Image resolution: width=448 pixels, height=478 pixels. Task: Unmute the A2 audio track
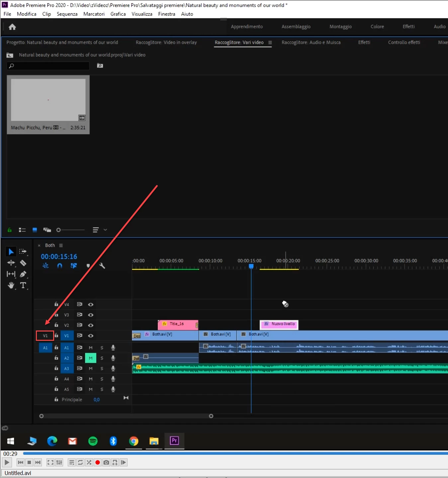pyautogui.click(x=91, y=358)
